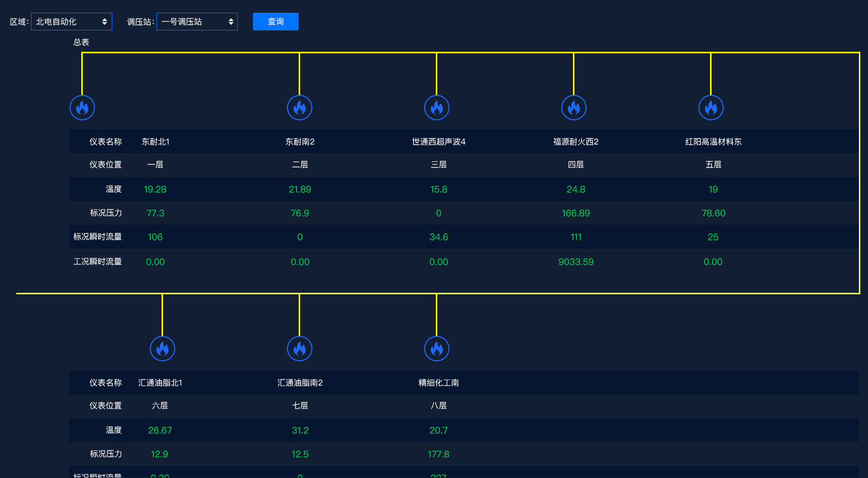Click the 东耐北1 meter name

coord(155,142)
